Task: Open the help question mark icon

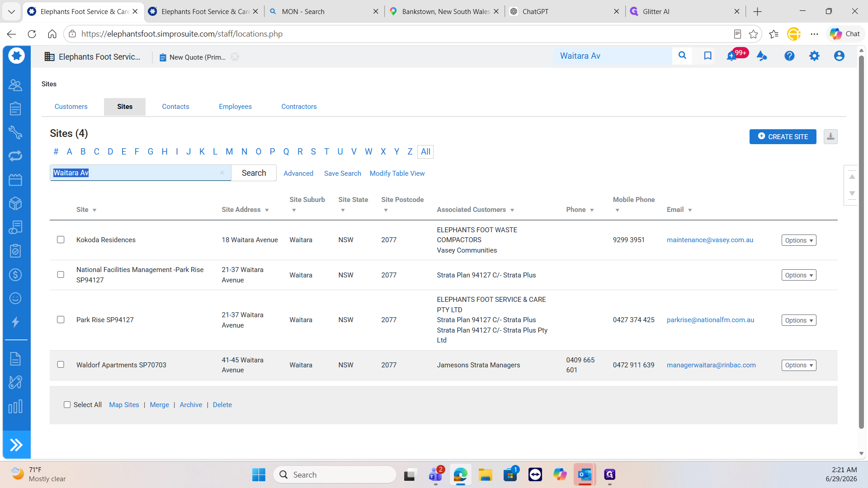Action: [789, 56]
